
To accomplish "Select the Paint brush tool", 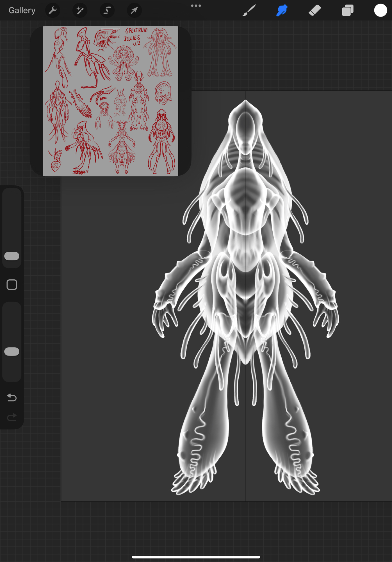I will pos(249,10).
